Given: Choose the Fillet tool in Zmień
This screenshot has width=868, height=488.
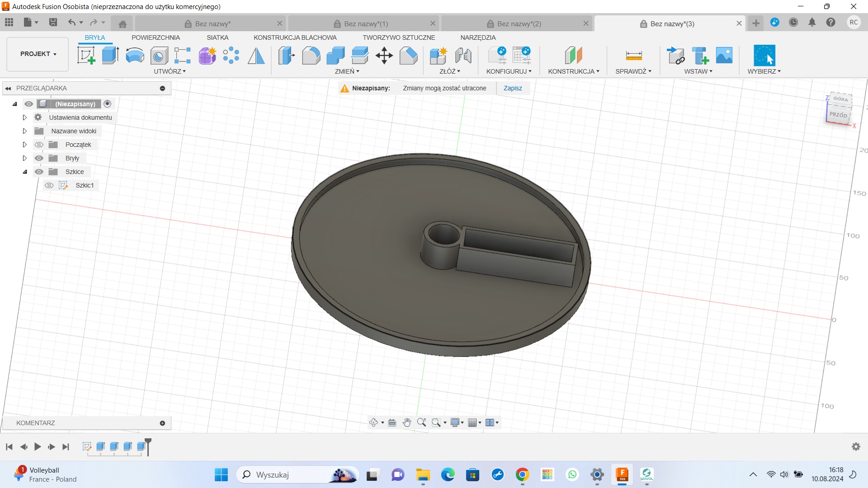Looking at the screenshot, I should [311, 56].
